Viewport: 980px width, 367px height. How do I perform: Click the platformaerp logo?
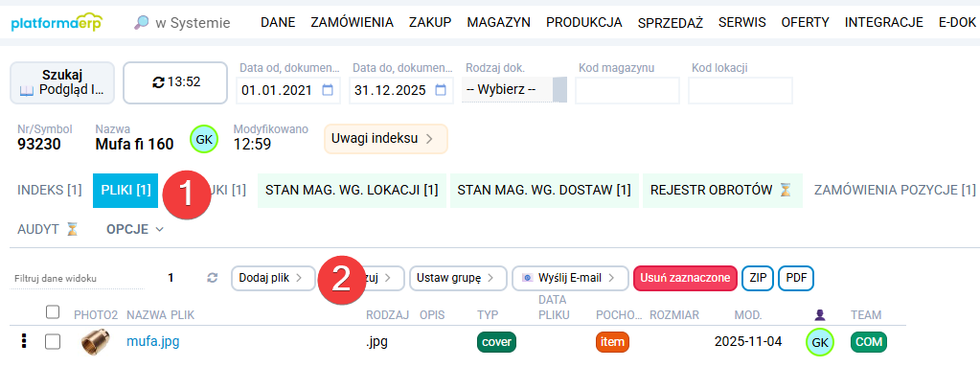[57, 23]
